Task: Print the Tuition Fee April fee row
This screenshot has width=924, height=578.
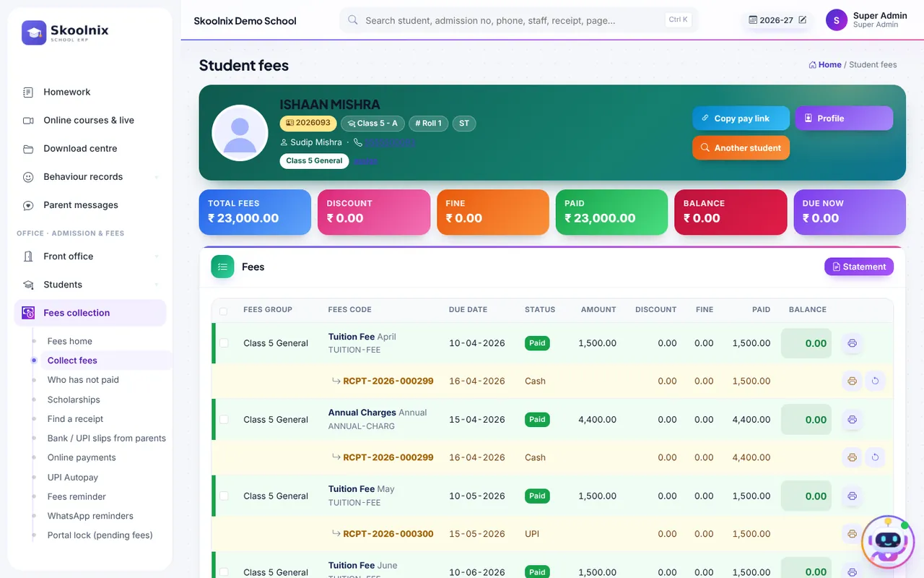Action: click(852, 343)
